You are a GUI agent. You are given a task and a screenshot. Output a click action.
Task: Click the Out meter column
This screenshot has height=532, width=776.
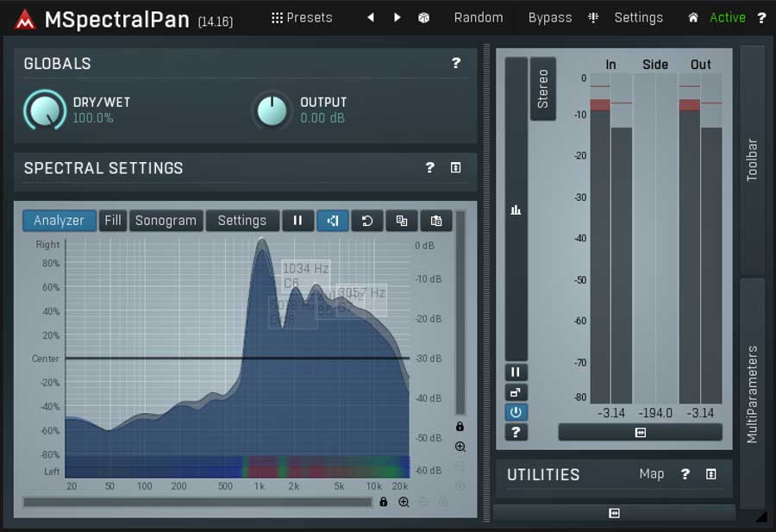coord(700,238)
